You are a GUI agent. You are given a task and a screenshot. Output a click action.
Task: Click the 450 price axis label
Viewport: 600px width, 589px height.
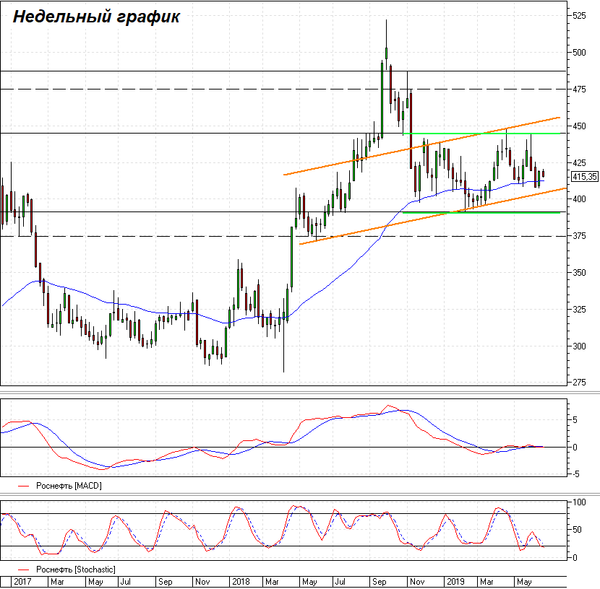[x=579, y=126]
